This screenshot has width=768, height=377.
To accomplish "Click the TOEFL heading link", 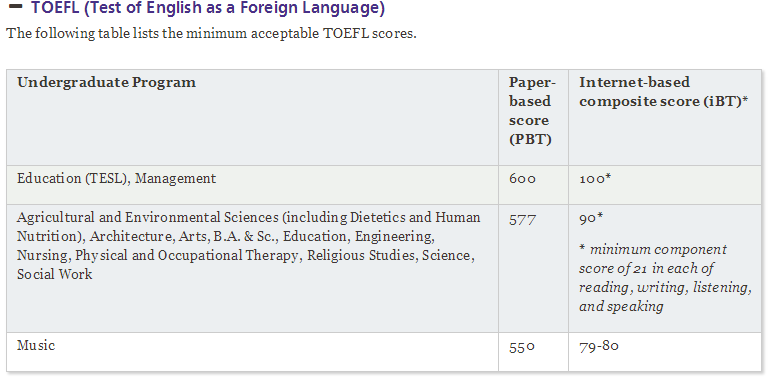I will click(208, 8).
